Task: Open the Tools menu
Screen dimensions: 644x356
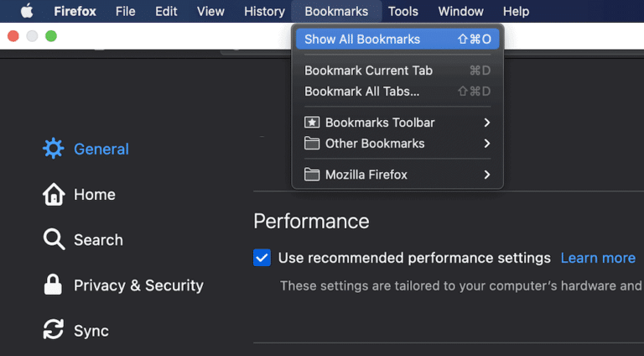Action: tap(402, 12)
